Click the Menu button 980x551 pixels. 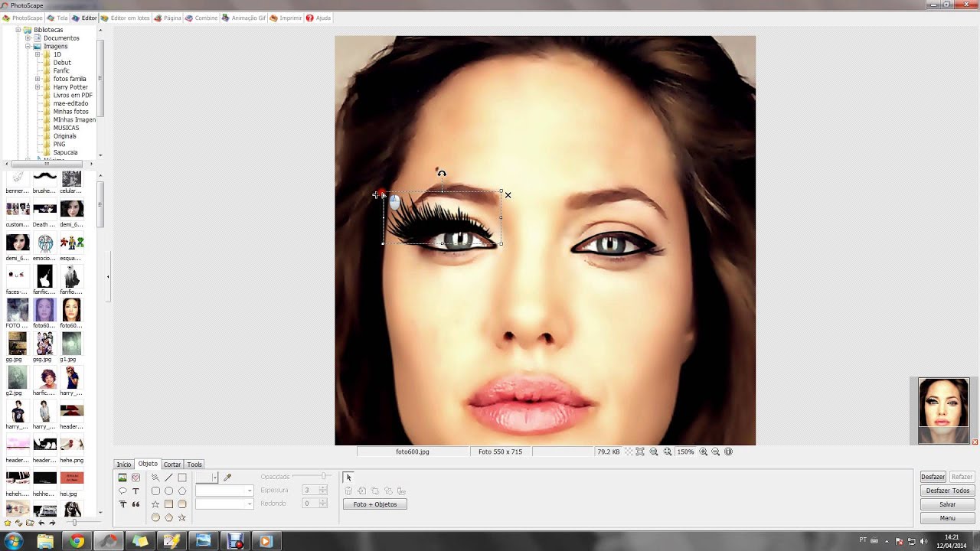948,518
